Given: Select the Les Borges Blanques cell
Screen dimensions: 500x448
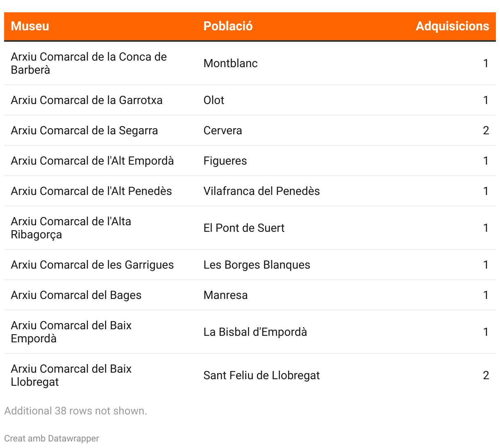Looking at the screenshot, I should (x=257, y=265).
